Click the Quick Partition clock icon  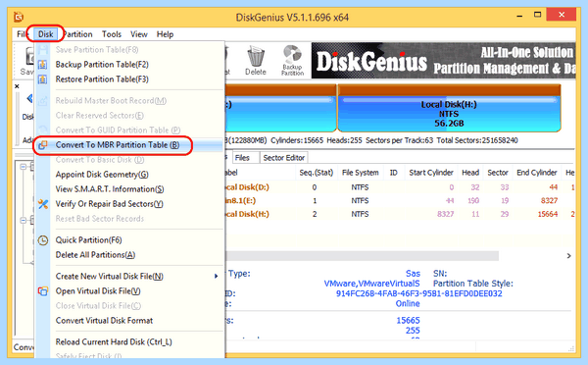coord(43,240)
